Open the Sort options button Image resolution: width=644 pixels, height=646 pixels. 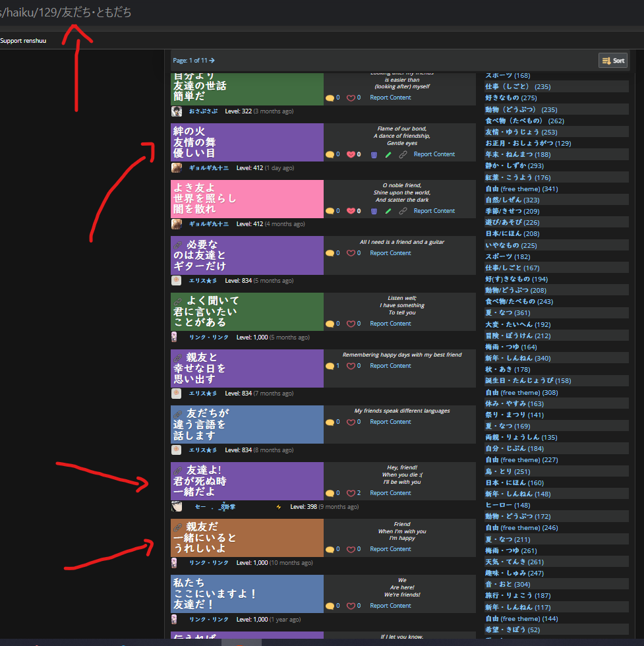pos(613,61)
